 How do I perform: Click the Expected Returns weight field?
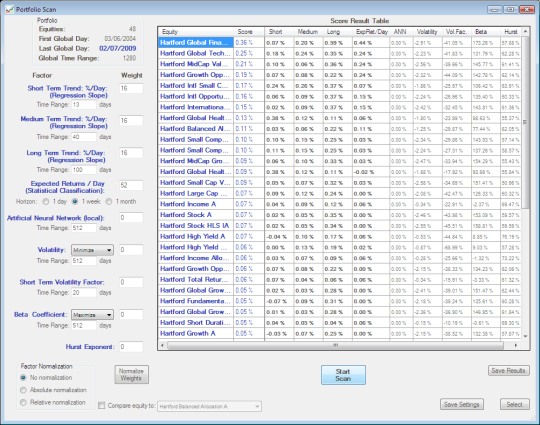[131, 185]
